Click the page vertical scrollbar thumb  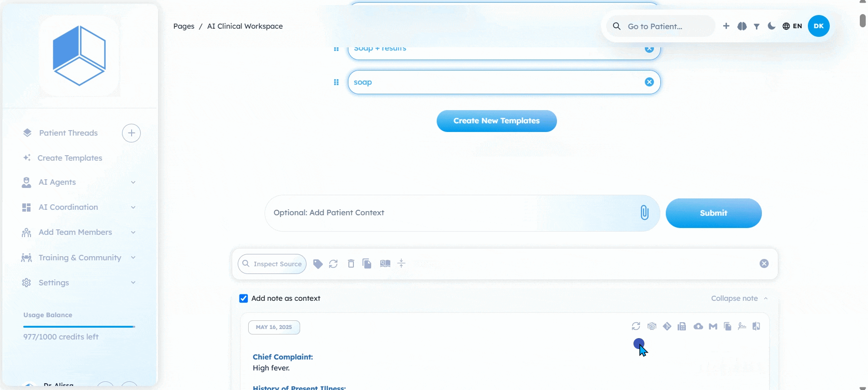tap(863, 20)
